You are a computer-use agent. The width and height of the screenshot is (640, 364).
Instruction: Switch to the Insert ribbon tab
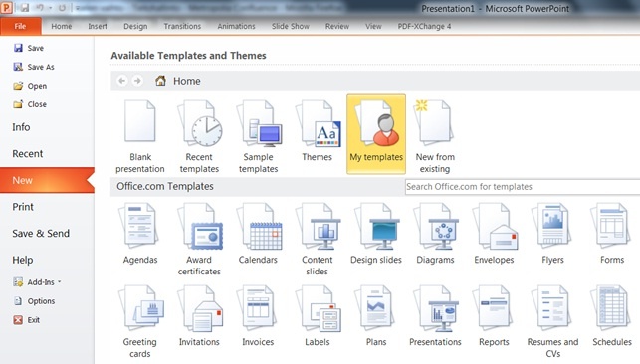(x=98, y=26)
